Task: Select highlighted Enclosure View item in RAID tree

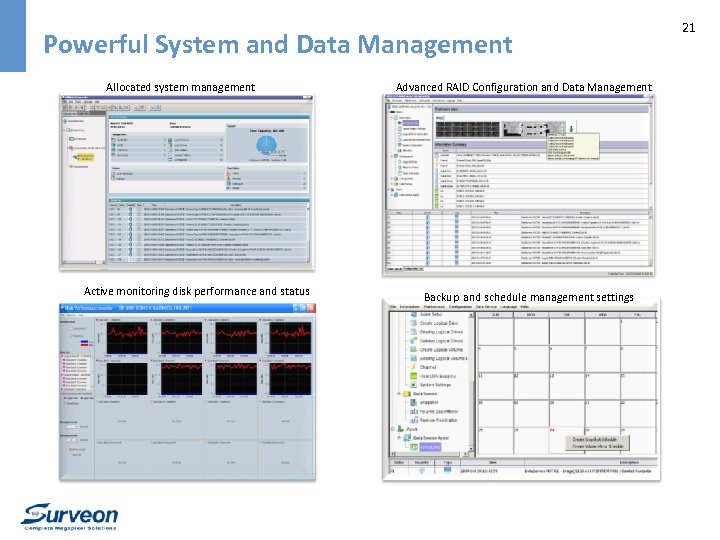Action: point(411,123)
